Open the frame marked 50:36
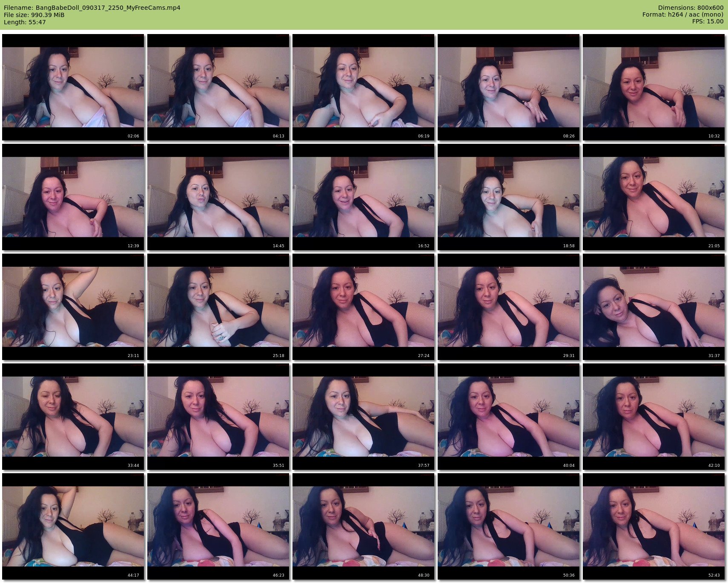The width and height of the screenshot is (728, 583). pos(509,526)
